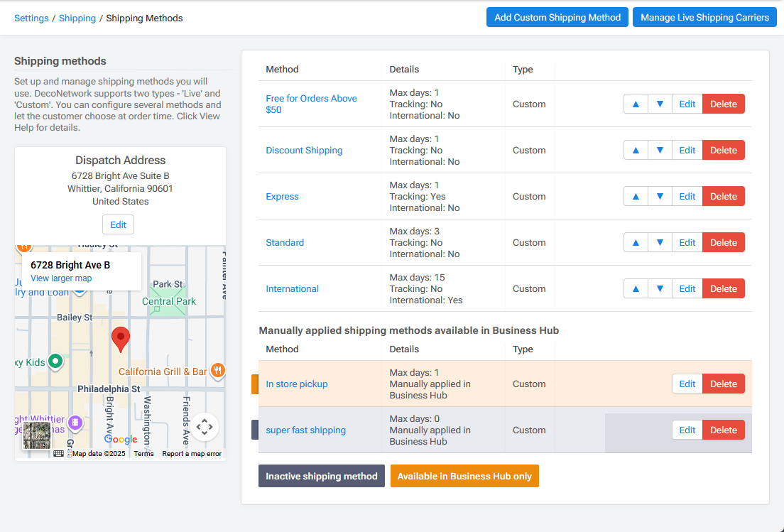Delete the super fast shipping method
The width and height of the screenshot is (784, 532).
723,430
